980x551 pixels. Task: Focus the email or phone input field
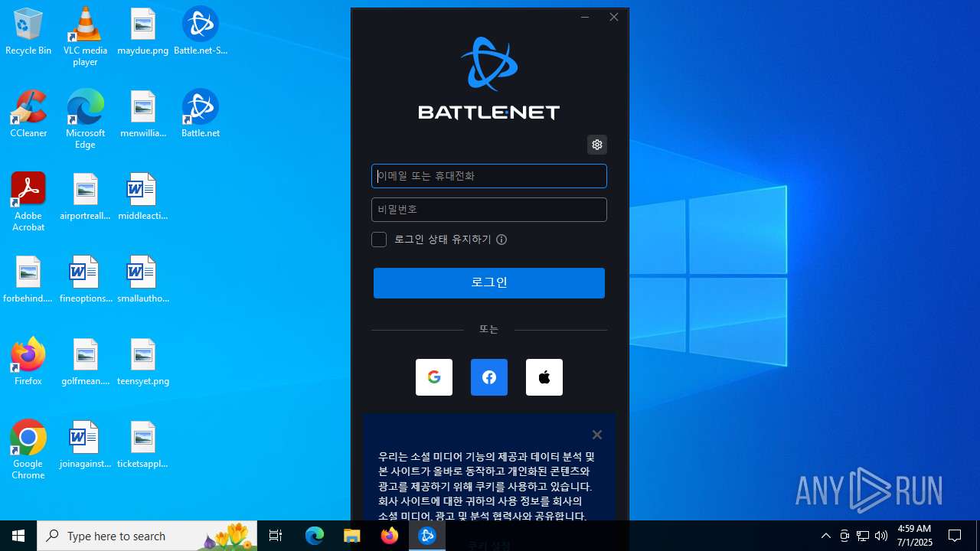click(x=489, y=176)
